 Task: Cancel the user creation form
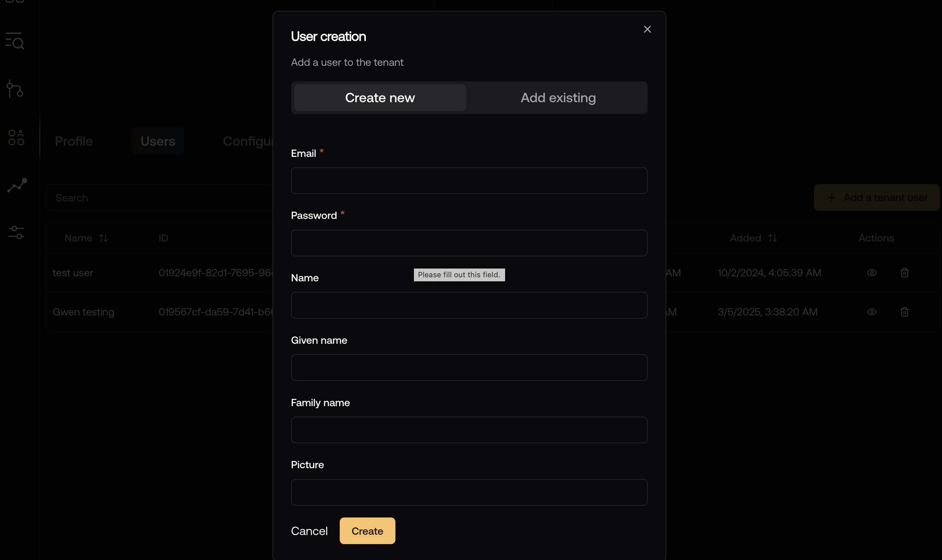pos(309,531)
